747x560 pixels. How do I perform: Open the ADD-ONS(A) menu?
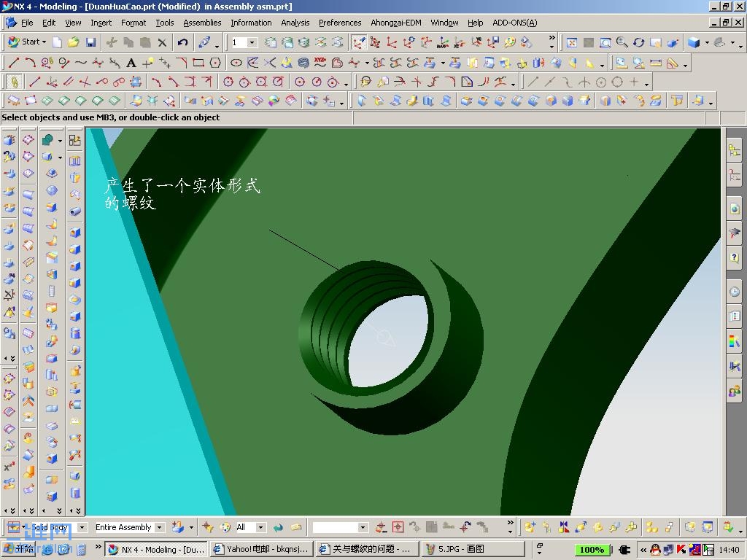point(514,23)
